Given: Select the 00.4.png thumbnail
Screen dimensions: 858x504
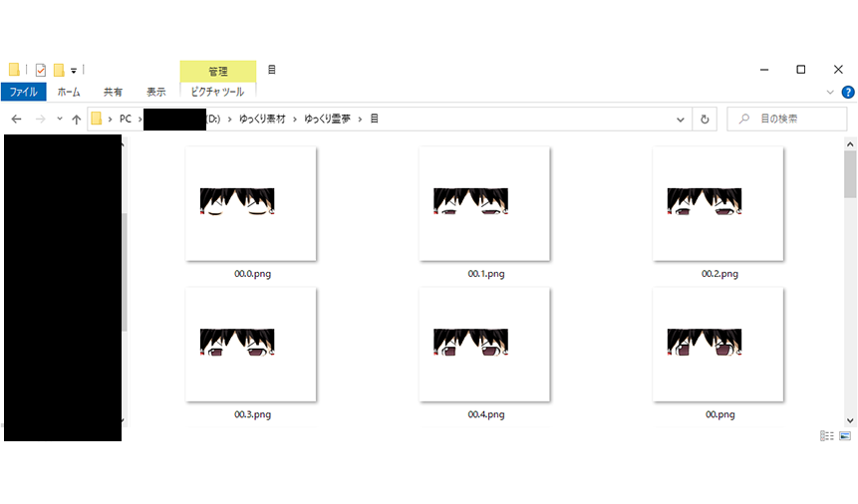Looking at the screenshot, I should coord(484,345).
